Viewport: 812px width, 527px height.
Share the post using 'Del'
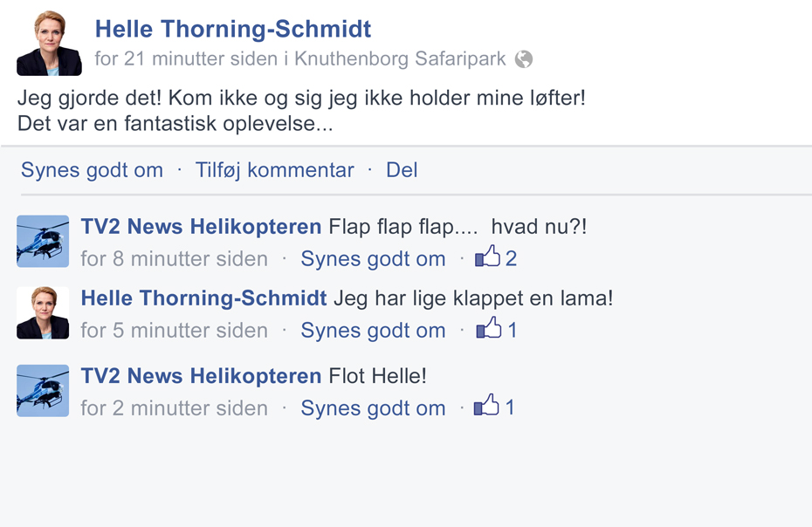402,170
